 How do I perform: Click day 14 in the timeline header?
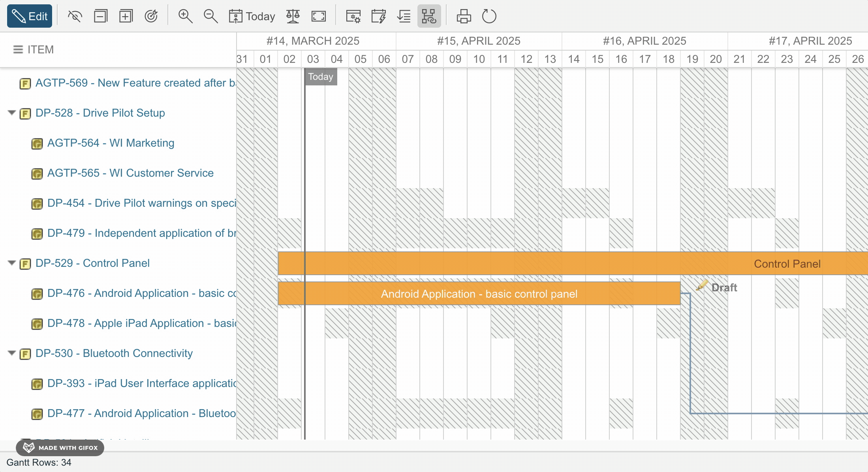574,59
